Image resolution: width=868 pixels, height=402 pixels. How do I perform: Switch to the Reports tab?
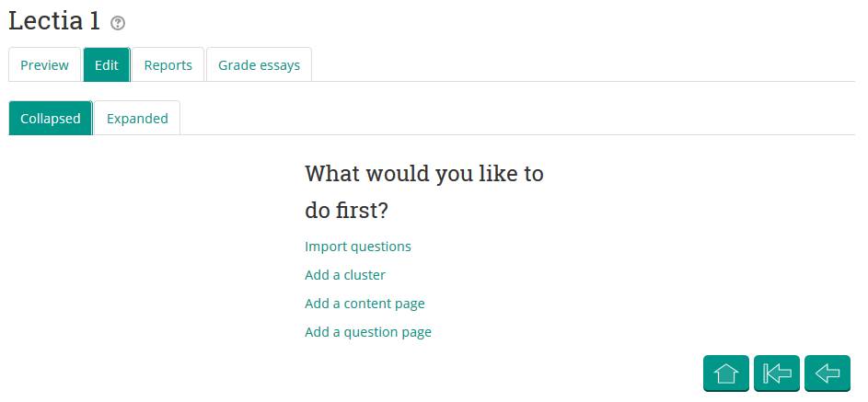tap(168, 65)
